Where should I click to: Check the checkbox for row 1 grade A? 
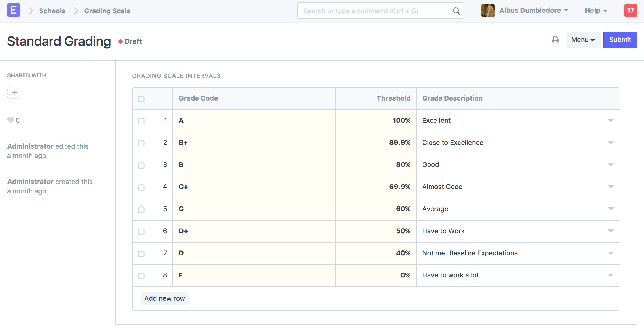(x=141, y=121)
